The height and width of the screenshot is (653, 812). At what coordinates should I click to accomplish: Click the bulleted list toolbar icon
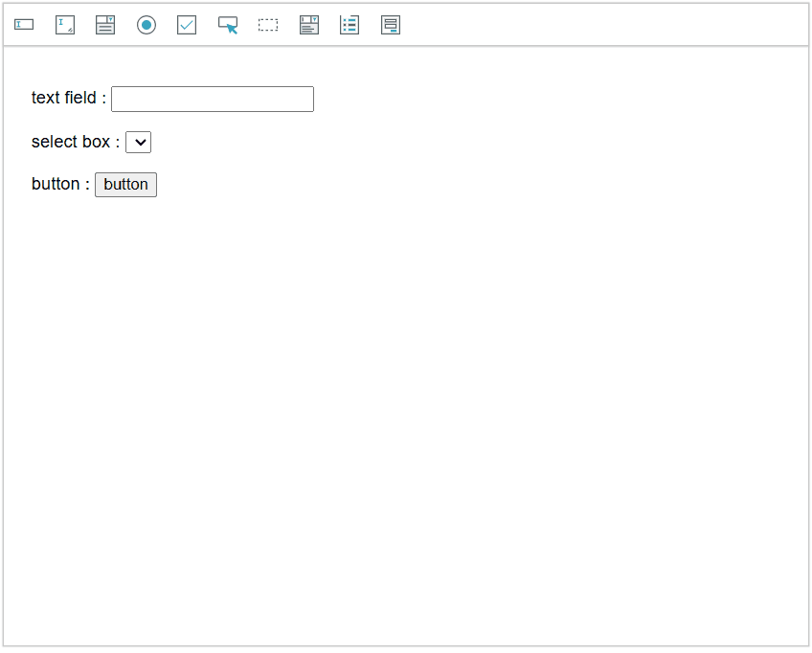click(x=350, y=24)
